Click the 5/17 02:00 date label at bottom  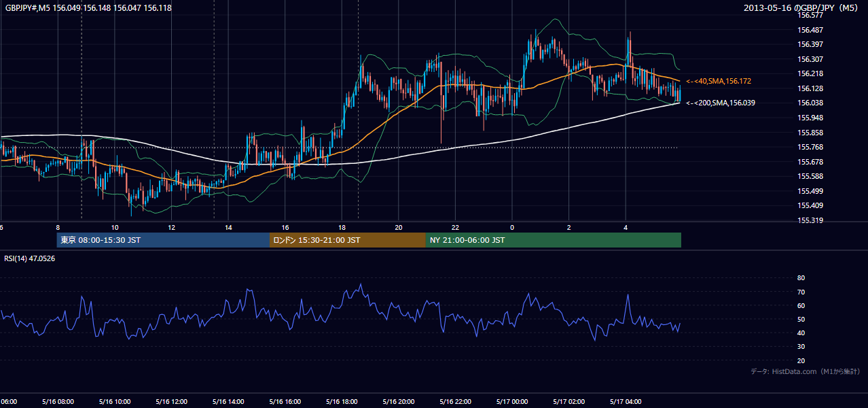point(569,401)
